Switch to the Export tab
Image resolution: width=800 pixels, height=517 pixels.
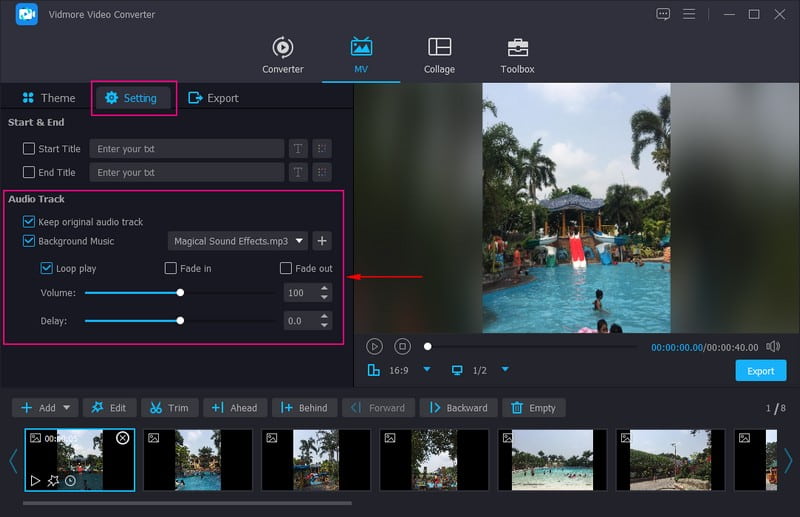(213, 98)
